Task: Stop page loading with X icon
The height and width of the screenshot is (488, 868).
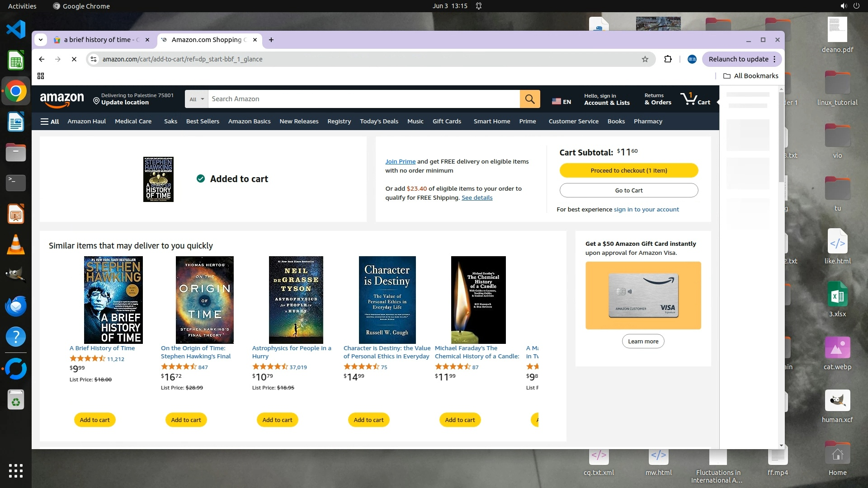Action: click(x=74, y=59)
